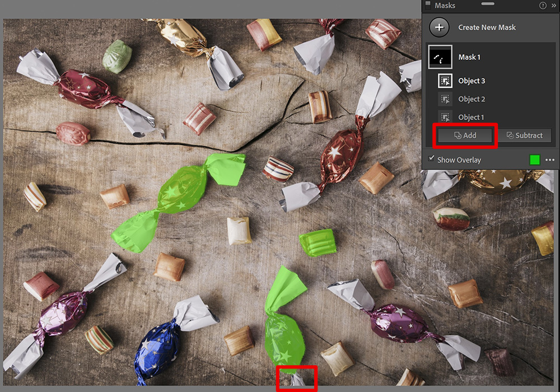Click the Masks panel toggle switch icon

427,4
